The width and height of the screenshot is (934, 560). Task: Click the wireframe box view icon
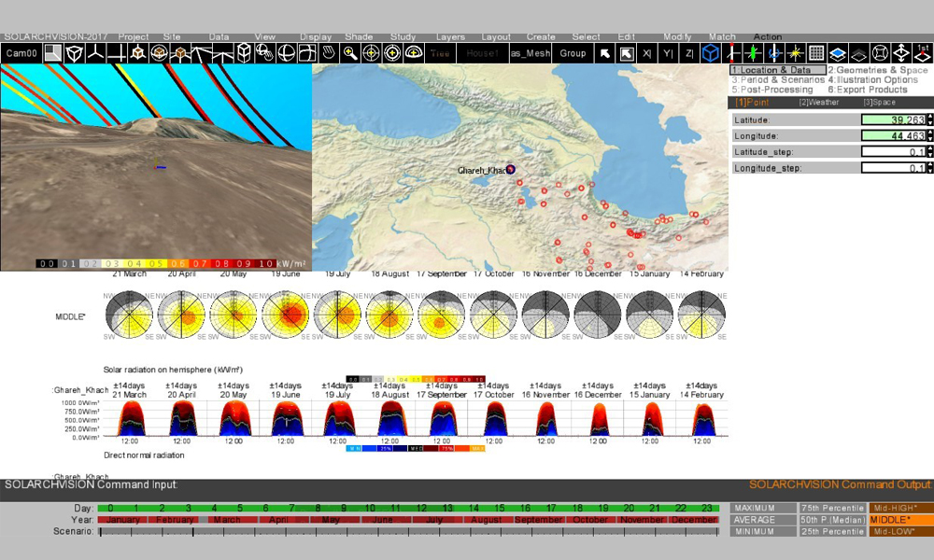pyautogui.click(x=244, y=53)
